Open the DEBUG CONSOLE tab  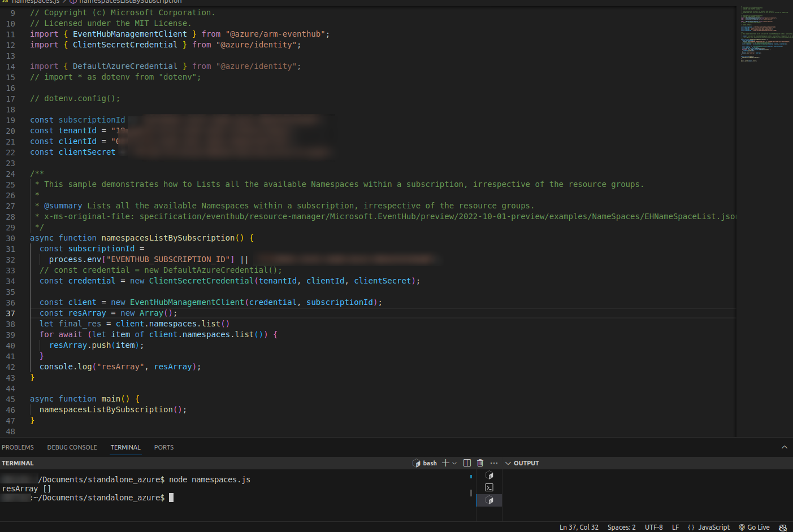tap(72, 447)
